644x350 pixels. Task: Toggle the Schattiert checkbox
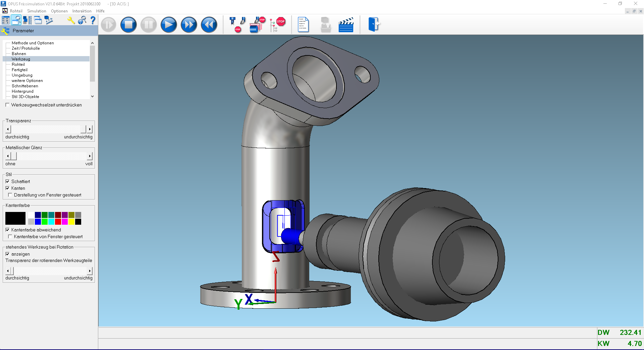[7, 181]
